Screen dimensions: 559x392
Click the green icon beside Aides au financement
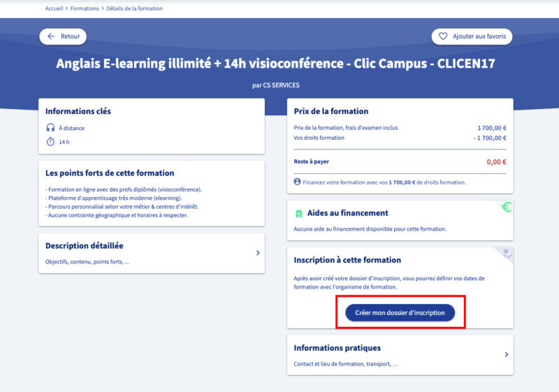coord(299,213)
